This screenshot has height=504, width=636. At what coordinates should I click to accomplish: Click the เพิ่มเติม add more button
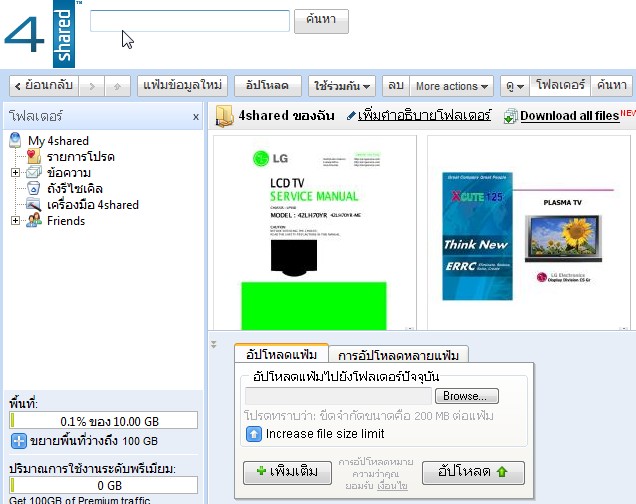click(x=287, y=472)
